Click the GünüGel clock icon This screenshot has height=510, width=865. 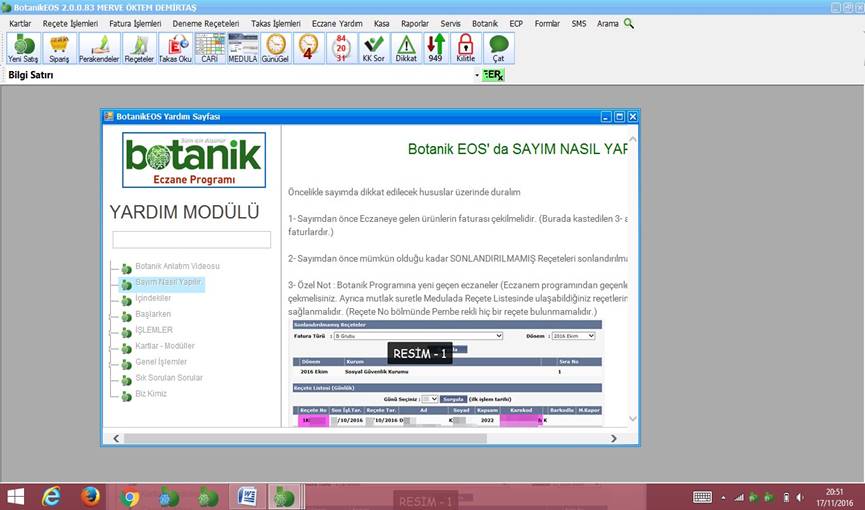[275, 48]
